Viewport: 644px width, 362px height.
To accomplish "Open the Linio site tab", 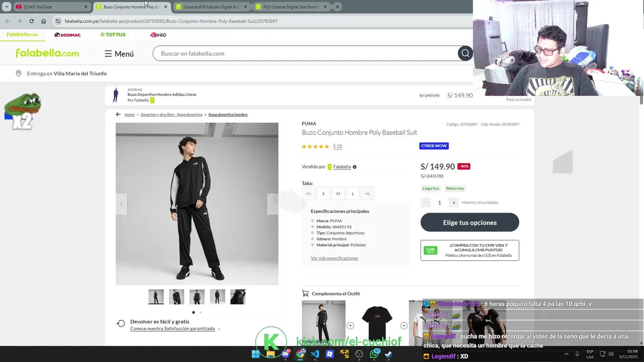I will [158, 35].
